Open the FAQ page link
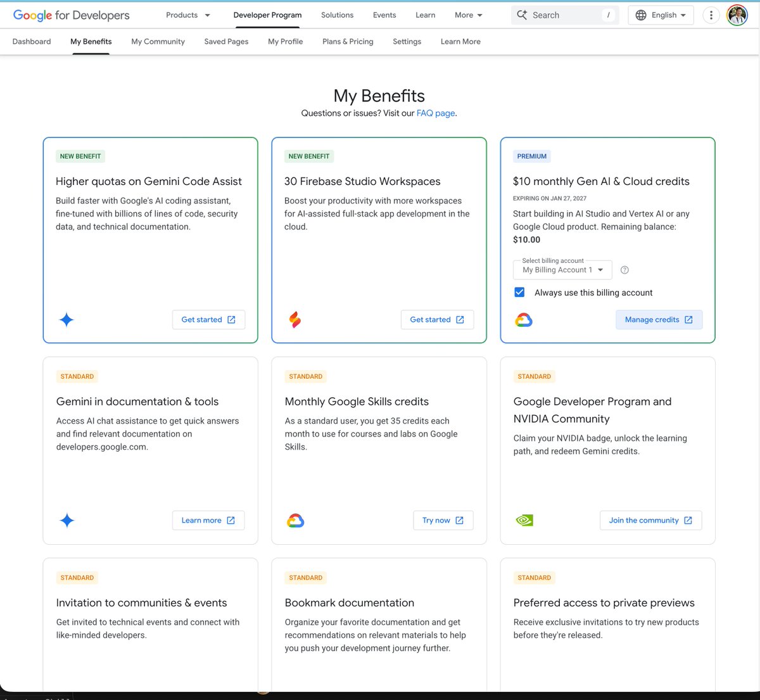Screen dimensions: 760x700 click(435, 113)
